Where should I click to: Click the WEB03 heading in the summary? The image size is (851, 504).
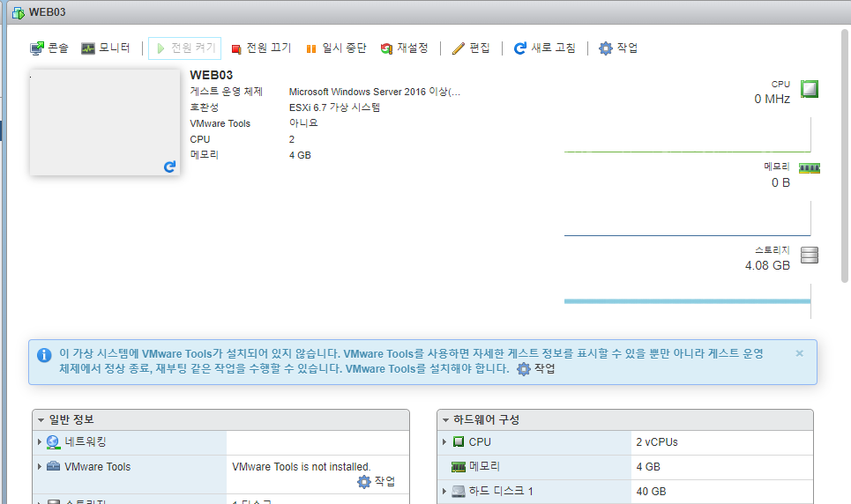[x=211, y=75]
